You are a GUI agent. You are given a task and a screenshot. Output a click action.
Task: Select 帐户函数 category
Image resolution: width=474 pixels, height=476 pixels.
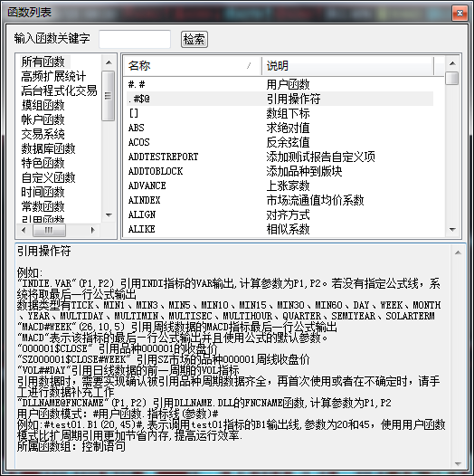coord(43,119)
